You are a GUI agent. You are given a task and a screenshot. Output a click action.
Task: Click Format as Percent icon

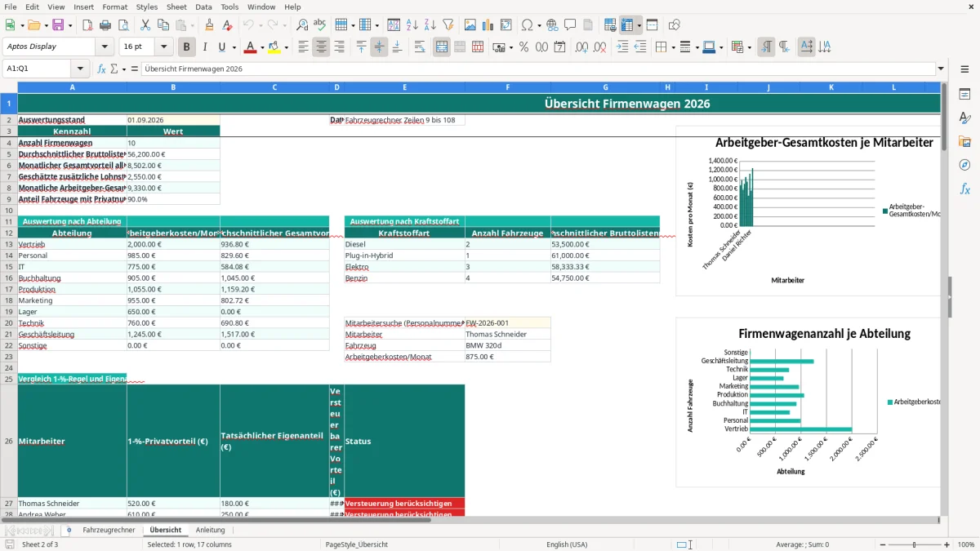pyautogui.click(x=523, y=47)
